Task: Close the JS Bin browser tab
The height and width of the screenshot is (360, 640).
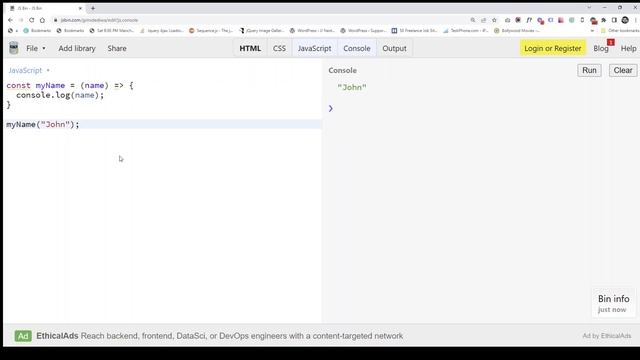Action: [x=80, y=8]
